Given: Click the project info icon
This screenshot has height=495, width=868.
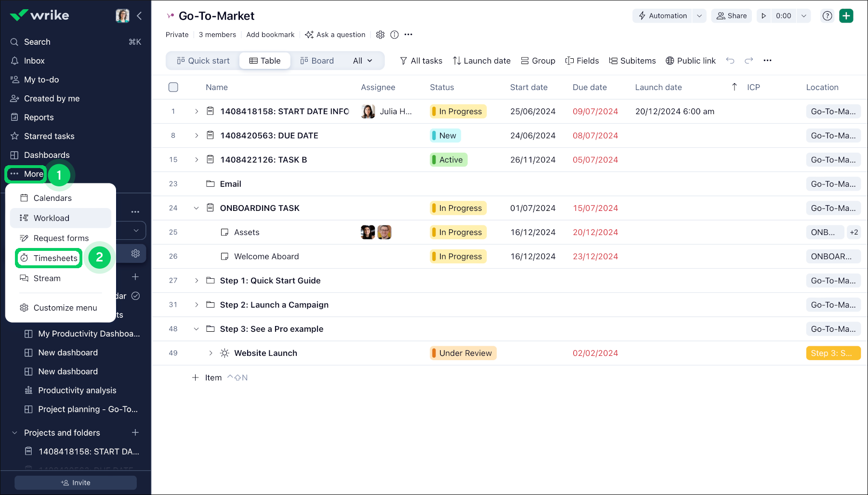Looking at the screenshot, I should [x=394, y=35].
